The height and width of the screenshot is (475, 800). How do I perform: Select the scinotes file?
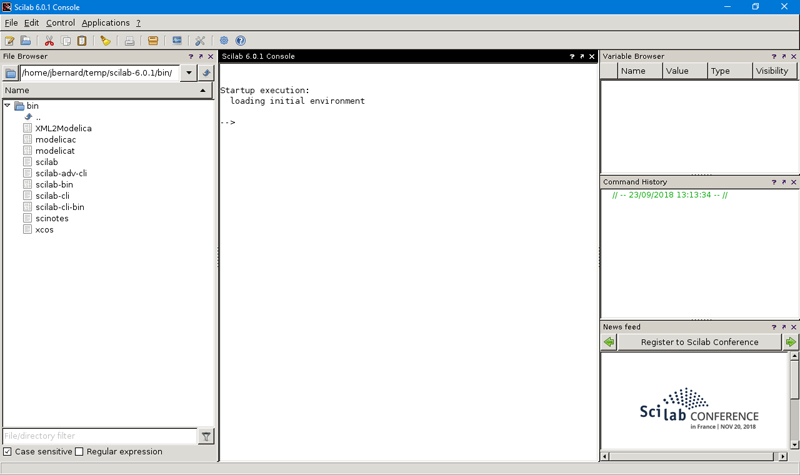pyautogui.click(x=52, y=218)
